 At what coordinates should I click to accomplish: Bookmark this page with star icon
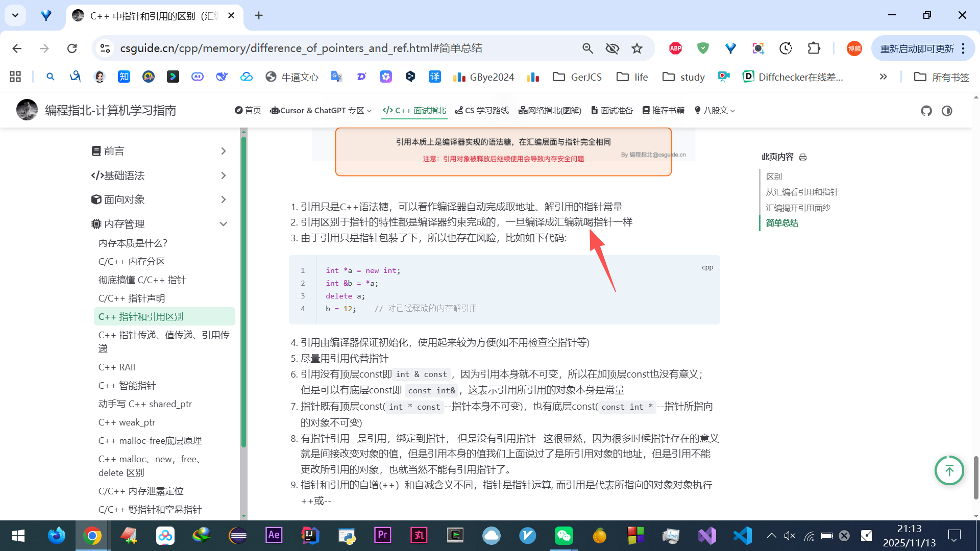[636, 48]
